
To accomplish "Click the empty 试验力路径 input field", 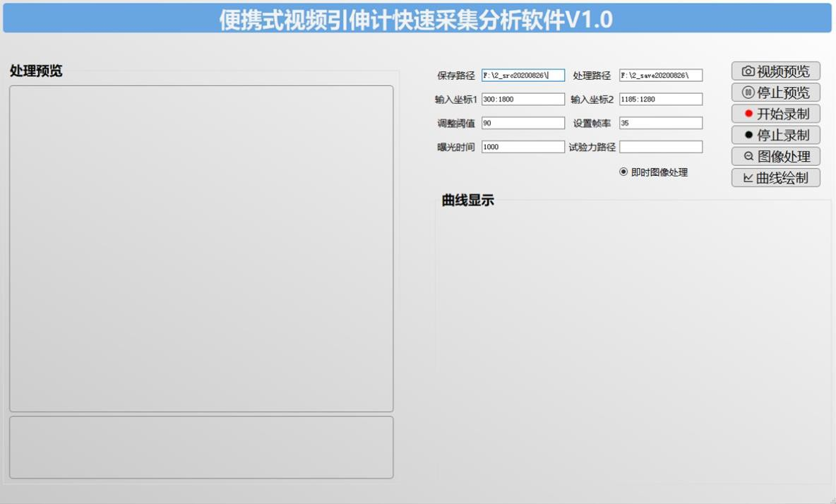I will pyautogui.click(x=660, y=147).
